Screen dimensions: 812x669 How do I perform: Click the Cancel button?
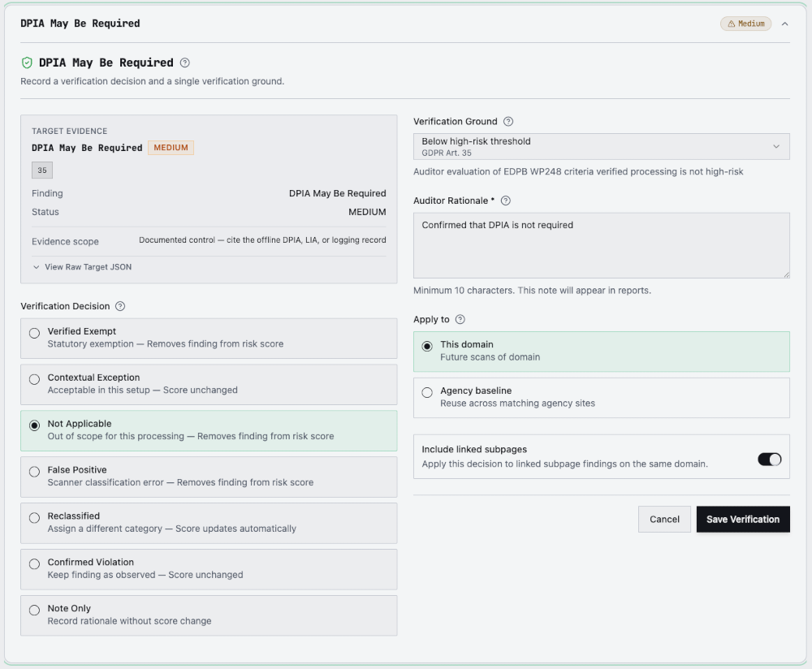664,519
